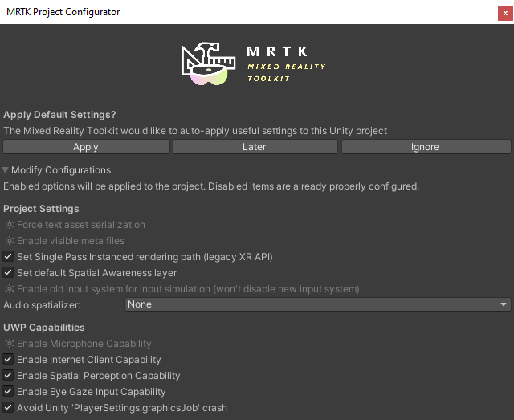514x420 pixels.
Task: Uncheck Set Single Pass Instanced rendering path
Action: pos(9,257)
